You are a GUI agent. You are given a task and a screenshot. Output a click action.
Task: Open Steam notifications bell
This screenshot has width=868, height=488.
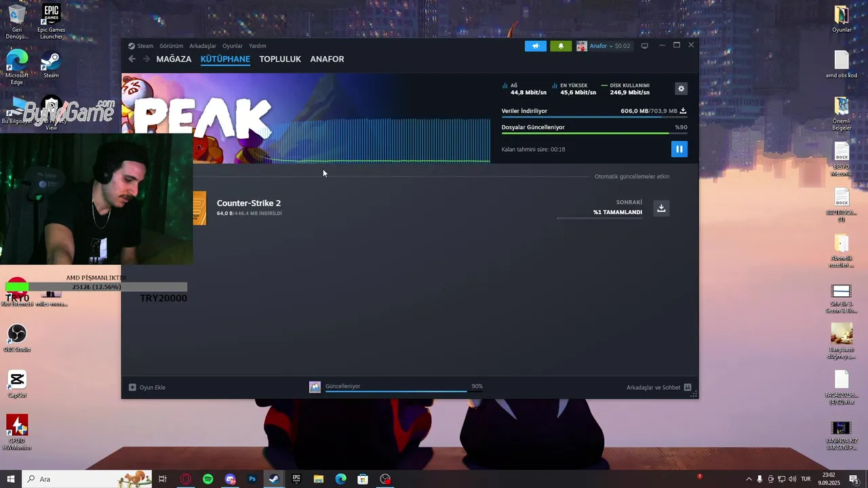click(x=560, y=46)
